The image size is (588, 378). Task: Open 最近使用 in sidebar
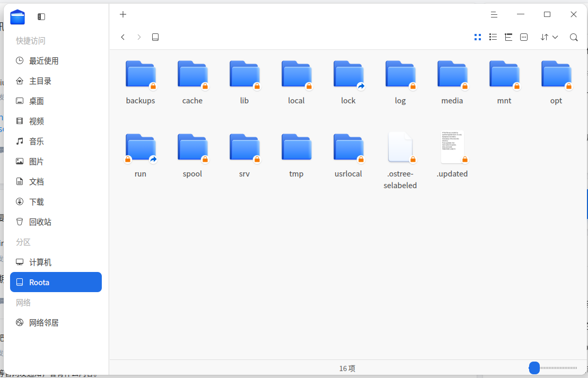[x=56, y=61]
